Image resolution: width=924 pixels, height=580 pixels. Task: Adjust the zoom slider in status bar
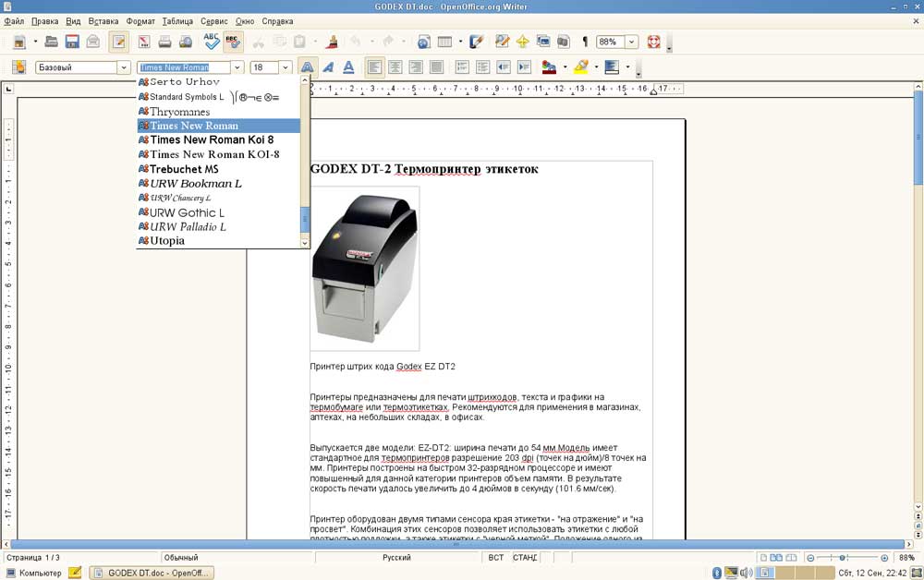[x=847, y=558]
